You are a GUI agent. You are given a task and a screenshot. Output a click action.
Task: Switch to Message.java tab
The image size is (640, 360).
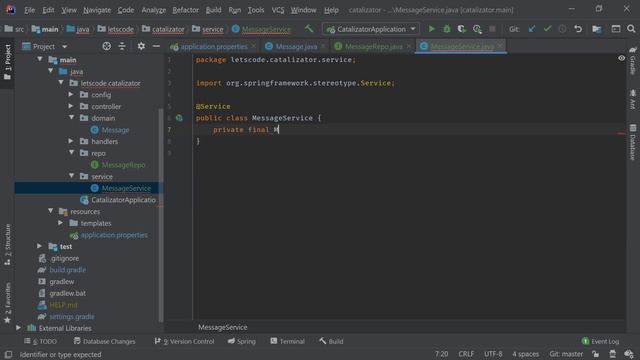(296, 47)
